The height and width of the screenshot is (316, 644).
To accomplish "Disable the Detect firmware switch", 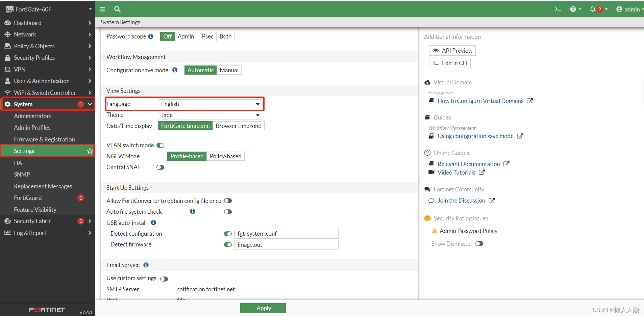I will [228, 244].
